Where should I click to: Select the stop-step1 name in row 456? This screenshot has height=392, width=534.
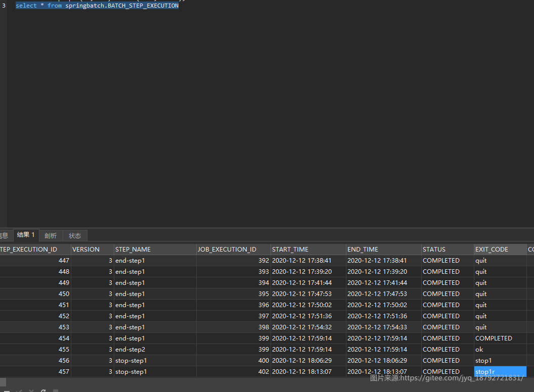[x=155, y=361]
